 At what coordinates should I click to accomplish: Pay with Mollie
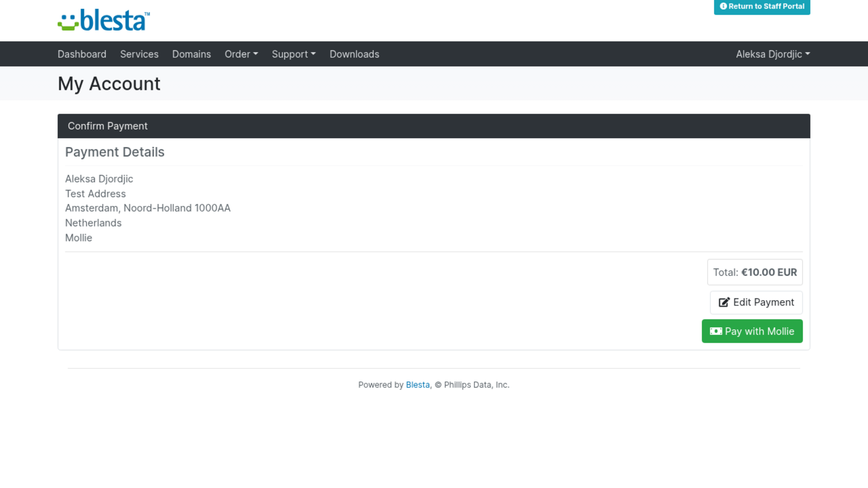tap(752, 331)
